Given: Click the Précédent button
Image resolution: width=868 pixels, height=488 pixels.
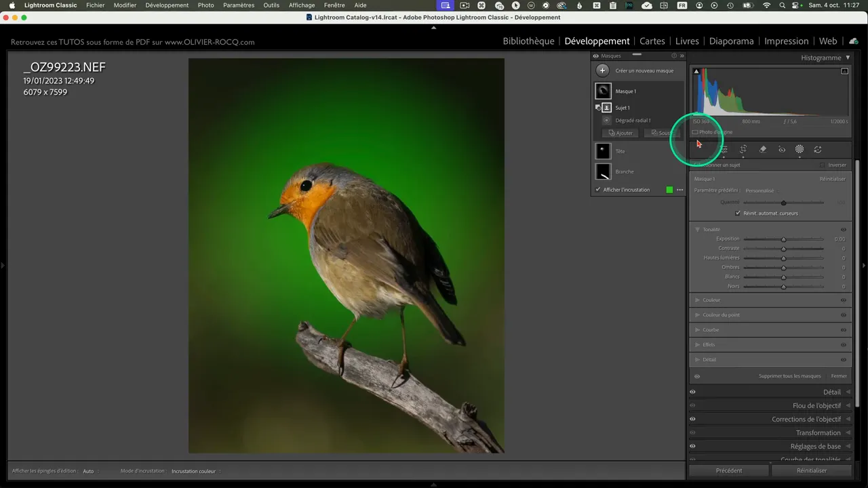Looking at the screenshot, I should (x=729, y=470).
